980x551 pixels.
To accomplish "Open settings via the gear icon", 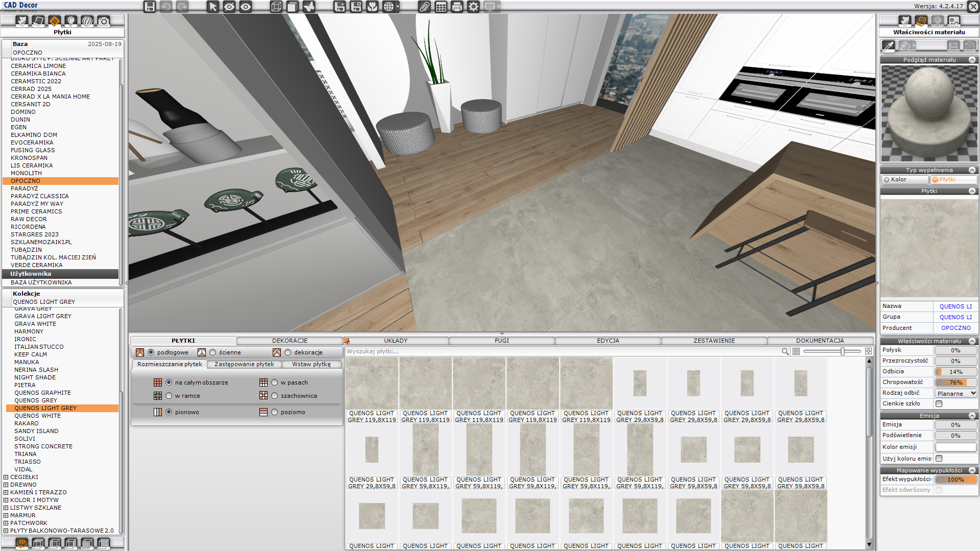I will click(x=473, y=7).
